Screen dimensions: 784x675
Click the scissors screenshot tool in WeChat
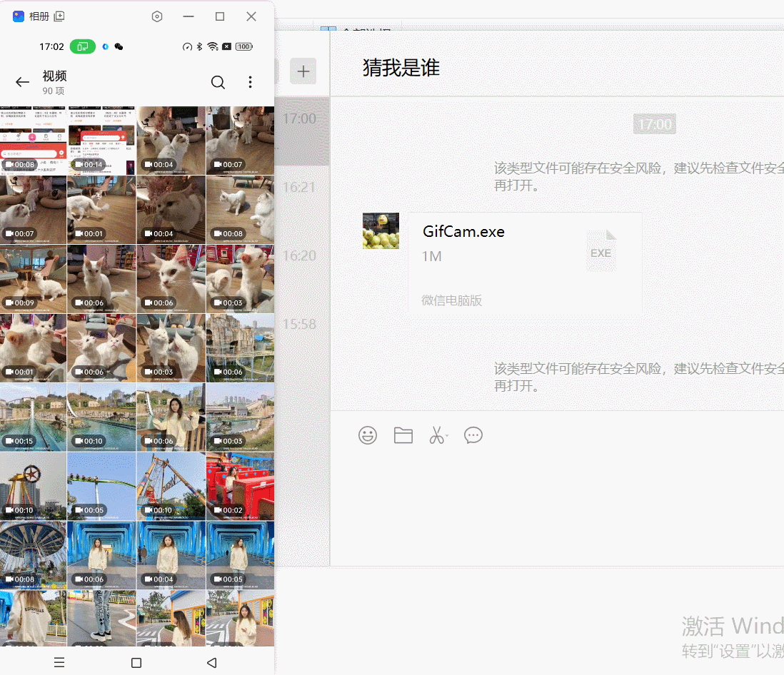[438, 435]
